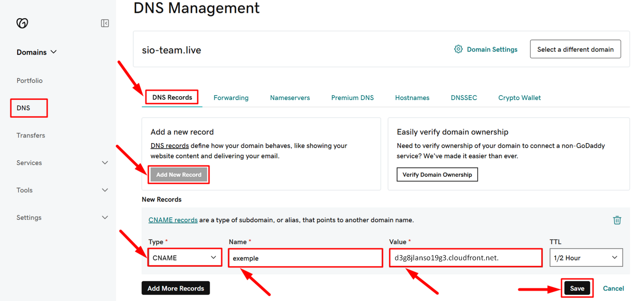
Task: Click the Add a new record heading
Action: tap(182, 132)
